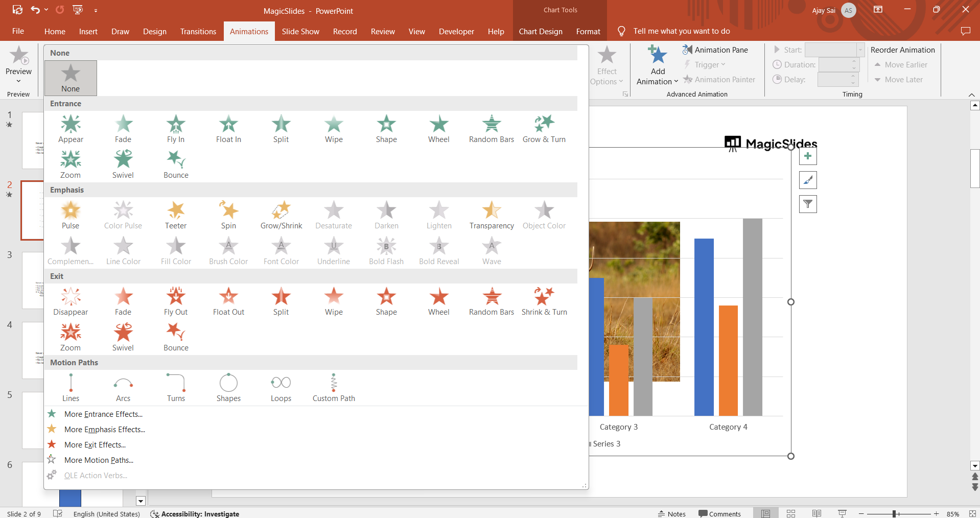Apply the Float Out exit animation
The height and width of the screenshot is (518, 980).
tap(228, 301)
